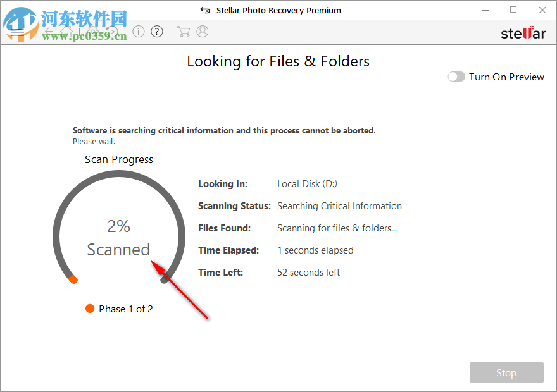Image resolution: width=557 pixels, height=392 pixels.
Task: Click the orange Phase 1 of 2 indicator
Action: coord(90,309)
